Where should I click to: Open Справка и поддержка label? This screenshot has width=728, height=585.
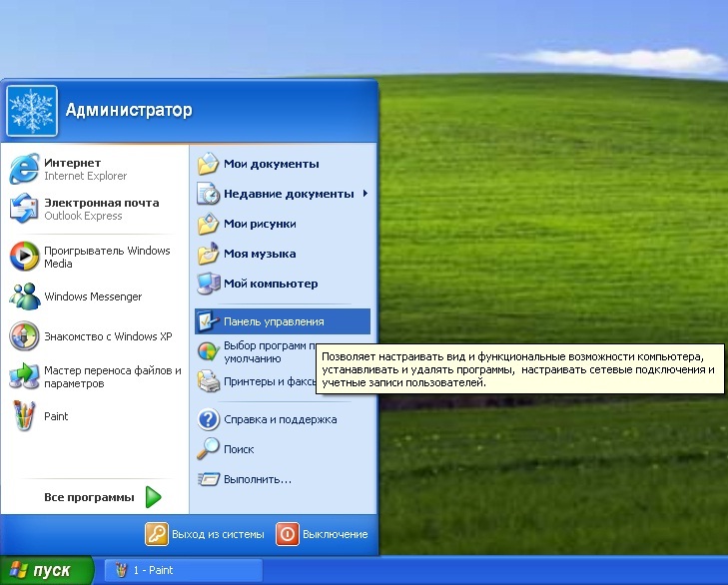(280, 419)
